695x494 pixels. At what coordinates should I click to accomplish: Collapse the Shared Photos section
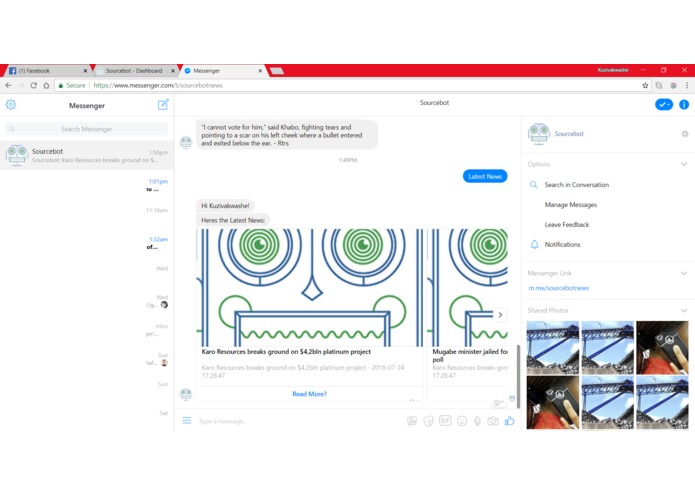pos(684,311)
